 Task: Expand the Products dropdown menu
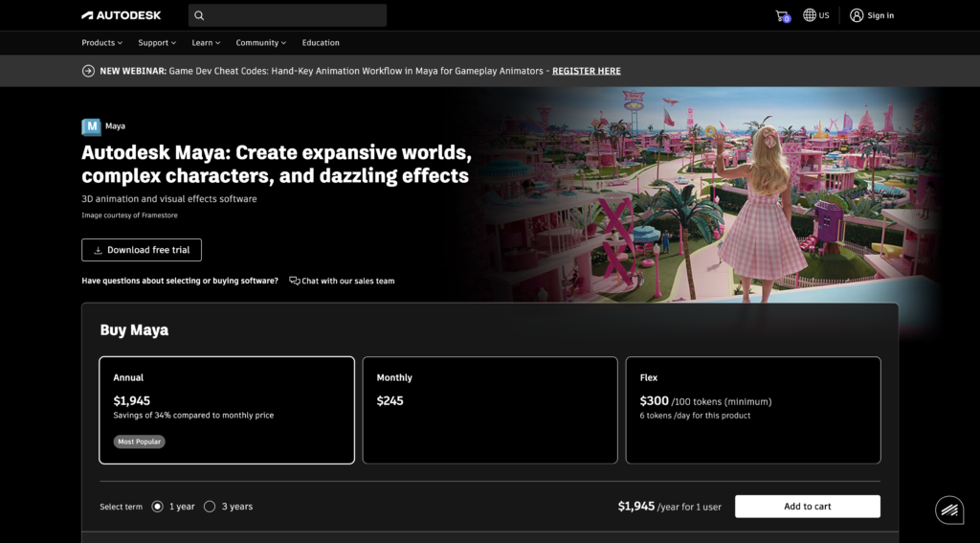tap(102, 43)
